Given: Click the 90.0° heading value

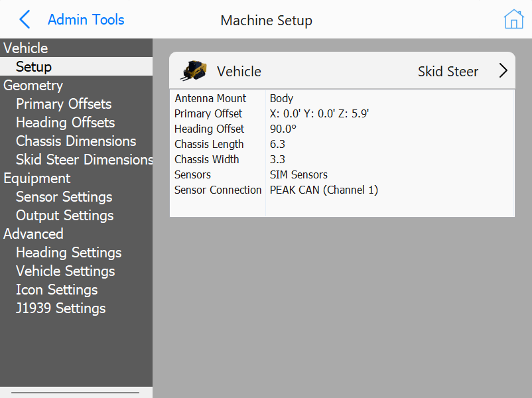Looking at the screenshot, I should 283,129.
